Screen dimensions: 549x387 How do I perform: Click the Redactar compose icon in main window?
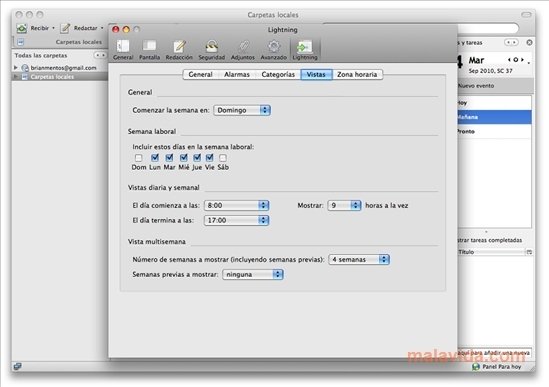click(65, 28)
